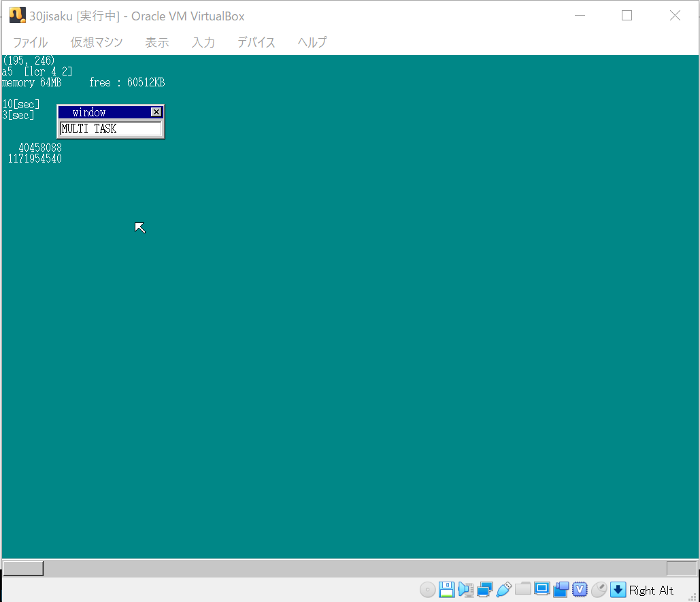Image resolution: width=700 pixels, height=602 pixels.
Task: Click the CPU virtualization status icon
Action: coord(580,590)
